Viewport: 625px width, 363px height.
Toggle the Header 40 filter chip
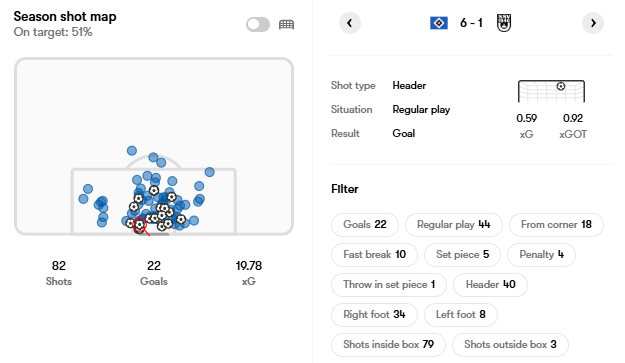[x=490, y=285]
